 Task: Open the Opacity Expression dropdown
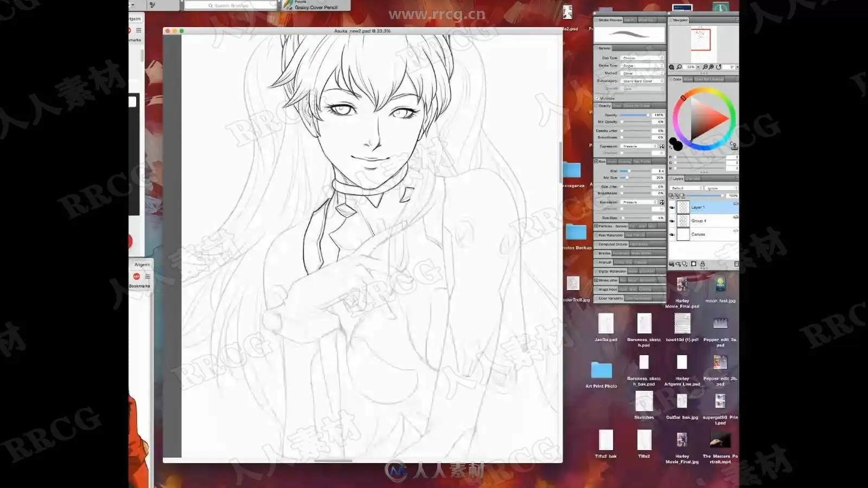[639, 146]
